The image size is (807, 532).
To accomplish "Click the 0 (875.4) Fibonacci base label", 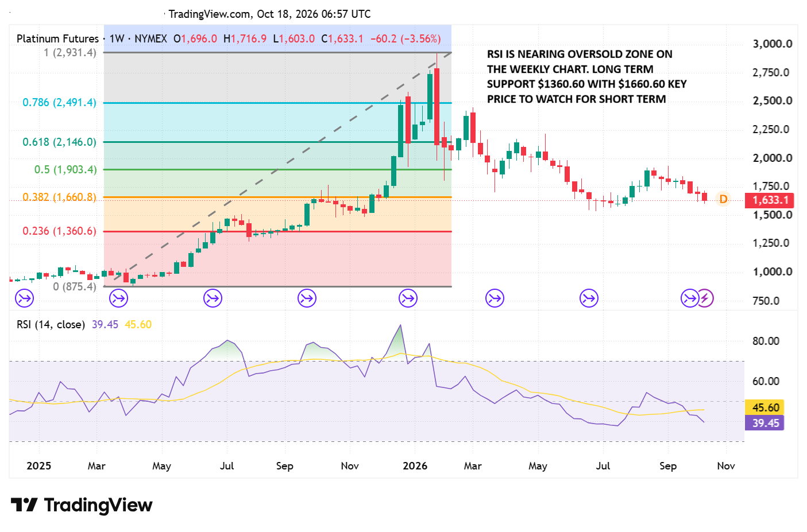I will click(x=75, y=286).
